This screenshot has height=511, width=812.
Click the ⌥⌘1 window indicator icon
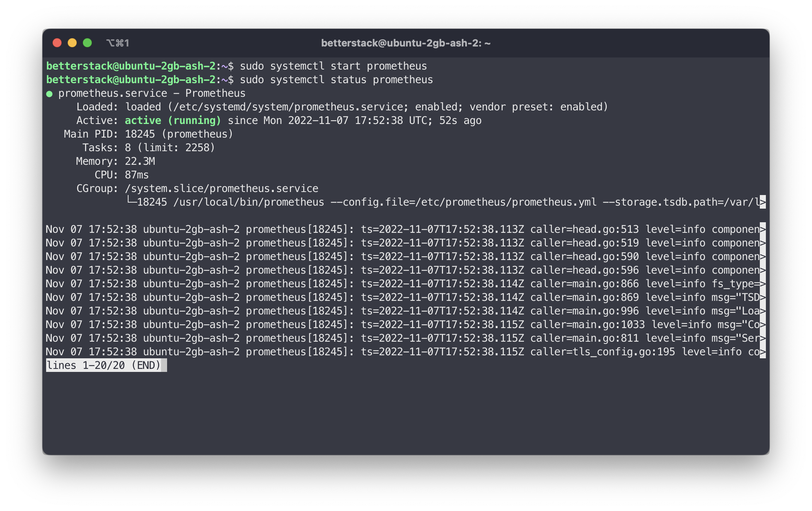click(118, 43)
